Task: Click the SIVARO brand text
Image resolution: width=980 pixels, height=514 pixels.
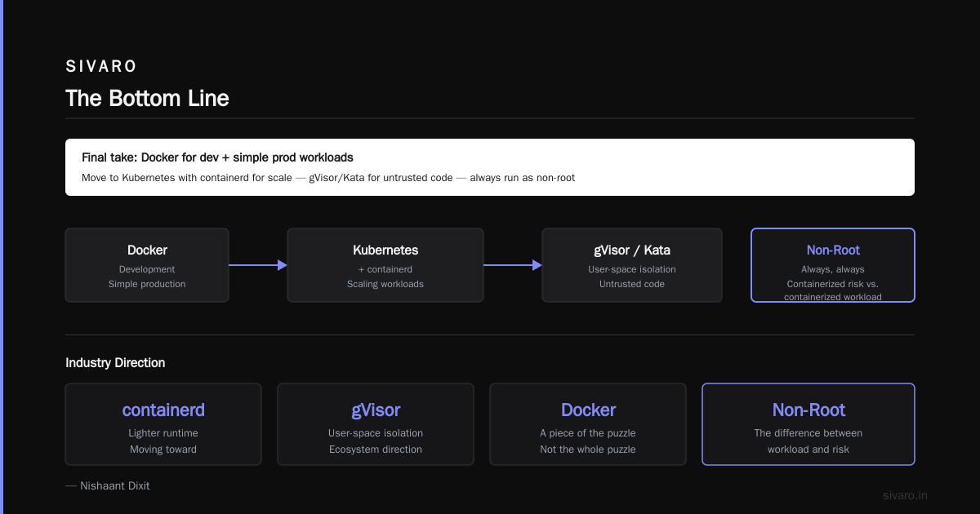Action: click(x=101, y=67)
